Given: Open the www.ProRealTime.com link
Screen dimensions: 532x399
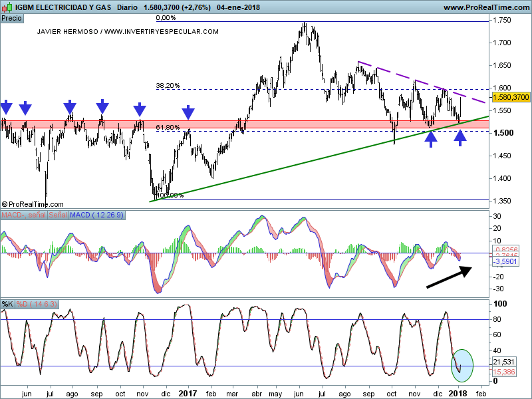Looking at the screenshot, I should [x=485, y=7].
